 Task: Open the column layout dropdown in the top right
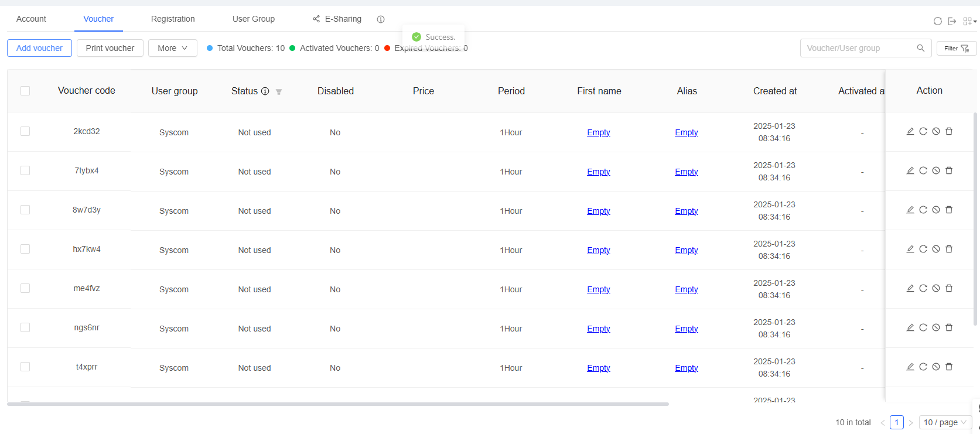pyautogui.click(x=969, y=21)
